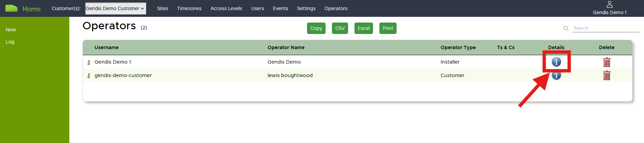Export operators as CSV
Viewport: 644px width, 143px height.
(x=340, y=28)
